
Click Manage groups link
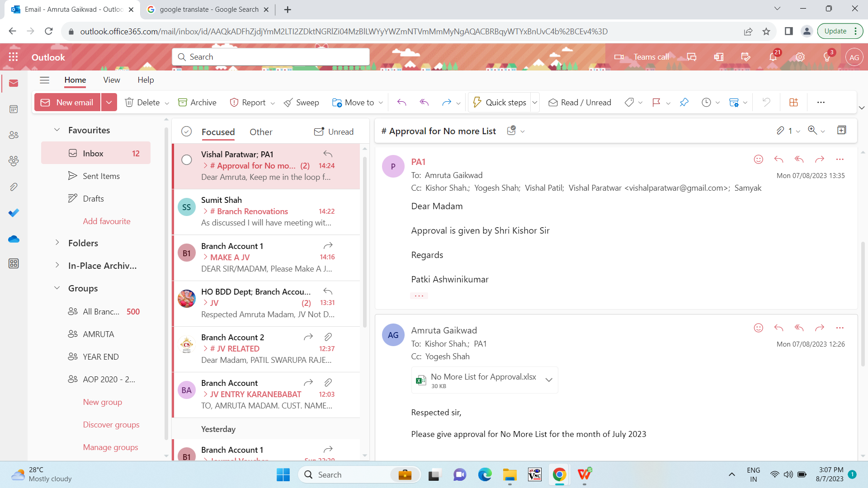click(110, 447)
